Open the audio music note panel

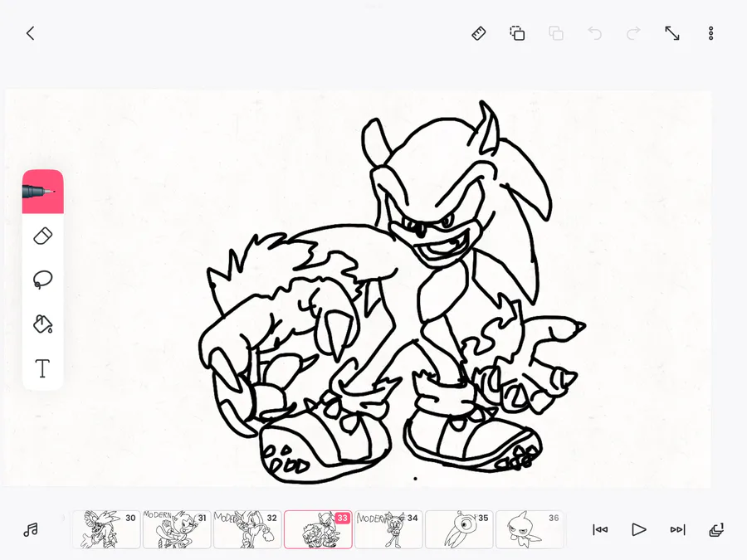(31, 529)
